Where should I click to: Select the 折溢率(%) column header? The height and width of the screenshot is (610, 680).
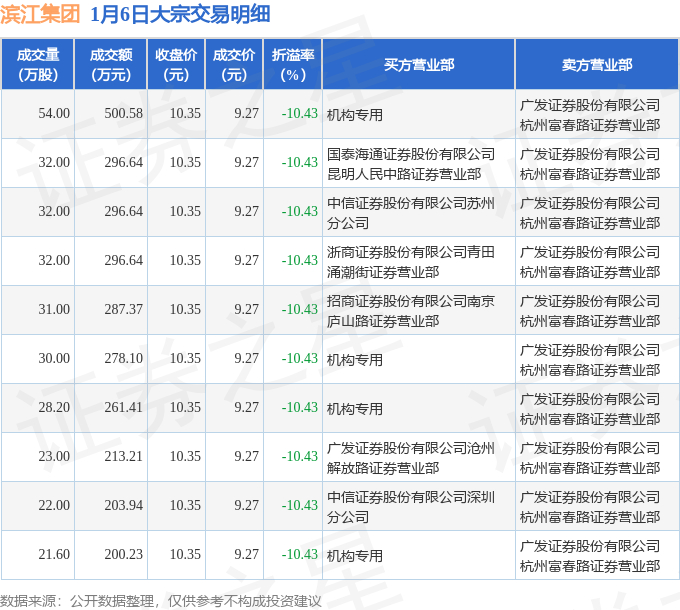tap(293, 64)
